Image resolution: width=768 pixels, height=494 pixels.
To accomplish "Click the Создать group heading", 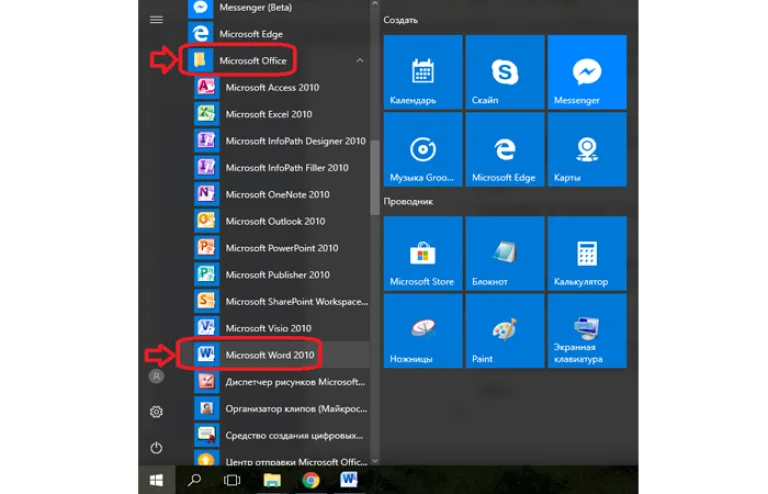I will pos(401,20).
